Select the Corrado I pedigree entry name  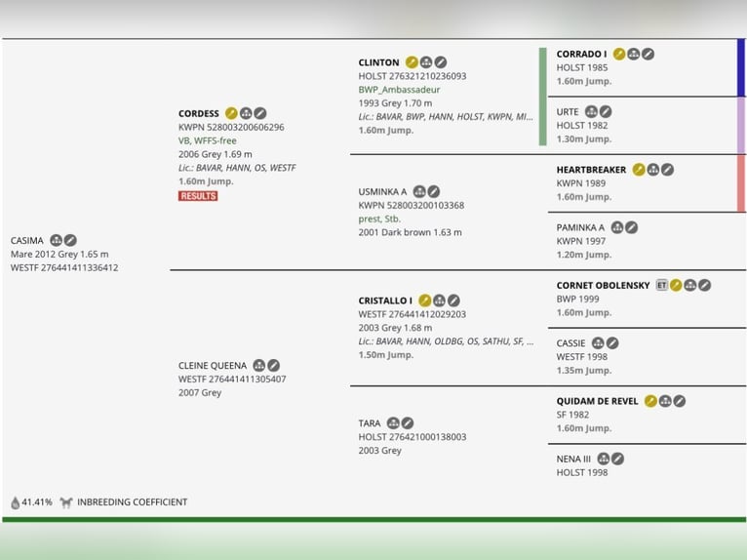point(581,54)
